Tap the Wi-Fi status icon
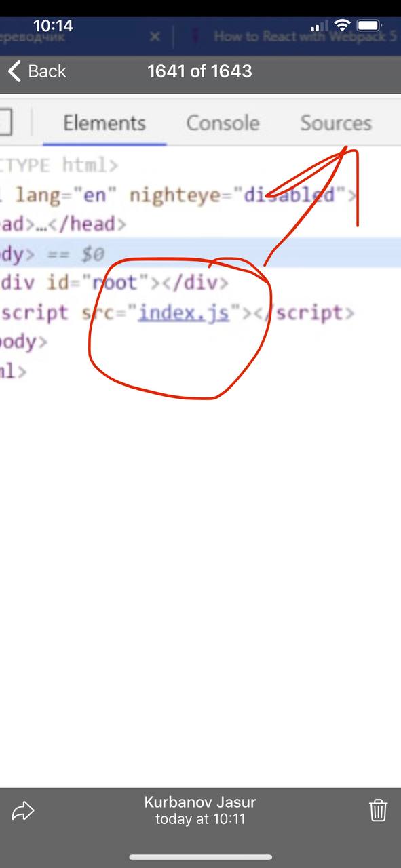This screenshot has height=868, width=401. click(343, 26)
